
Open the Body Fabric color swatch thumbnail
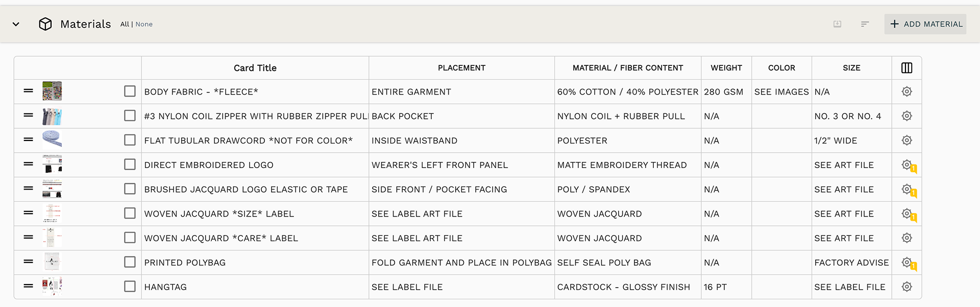pyautogui.click(x=52, y=91)
